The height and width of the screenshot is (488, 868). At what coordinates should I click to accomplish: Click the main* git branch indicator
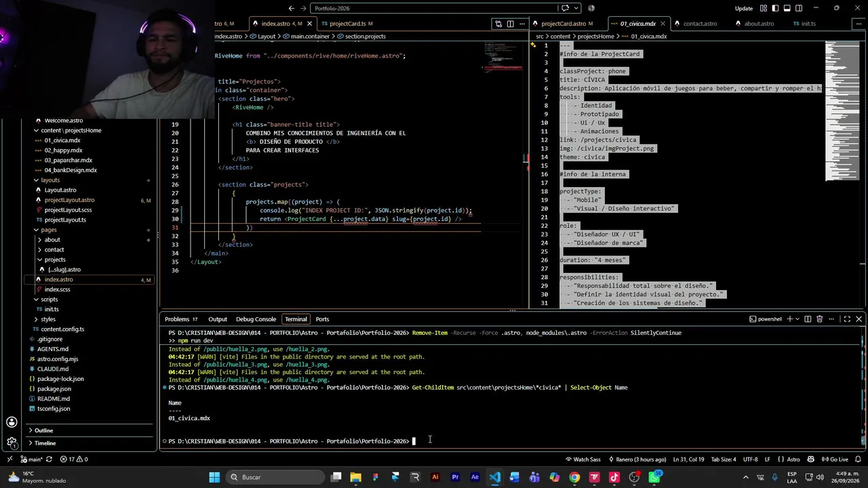point(31,460)
